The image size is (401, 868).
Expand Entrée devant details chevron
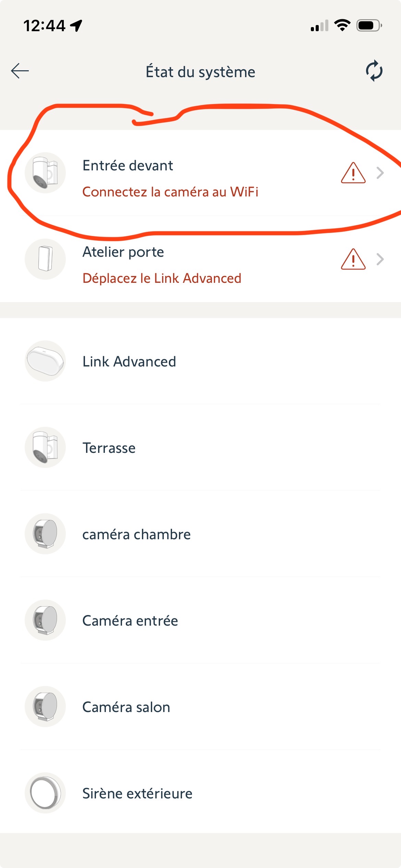tap(380, 173)
